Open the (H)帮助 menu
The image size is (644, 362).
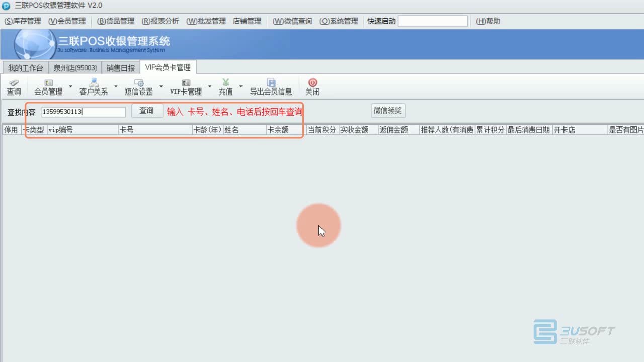488,21
